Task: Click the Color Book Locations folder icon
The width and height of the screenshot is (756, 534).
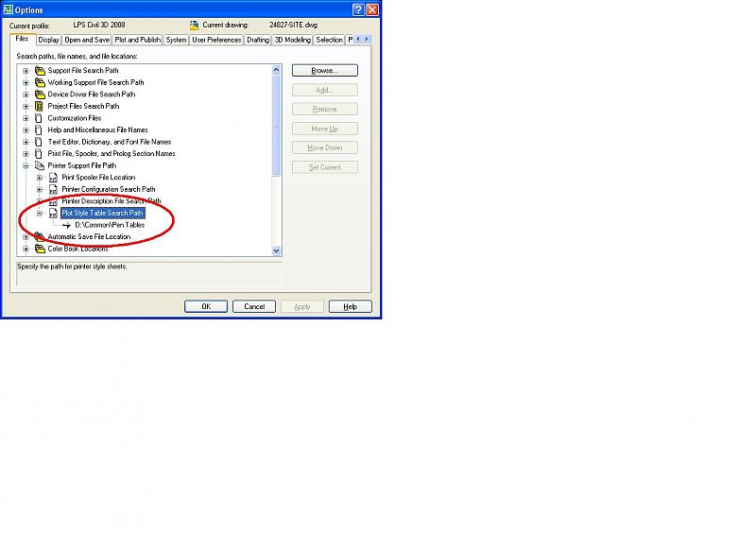Action: [40, 249]
